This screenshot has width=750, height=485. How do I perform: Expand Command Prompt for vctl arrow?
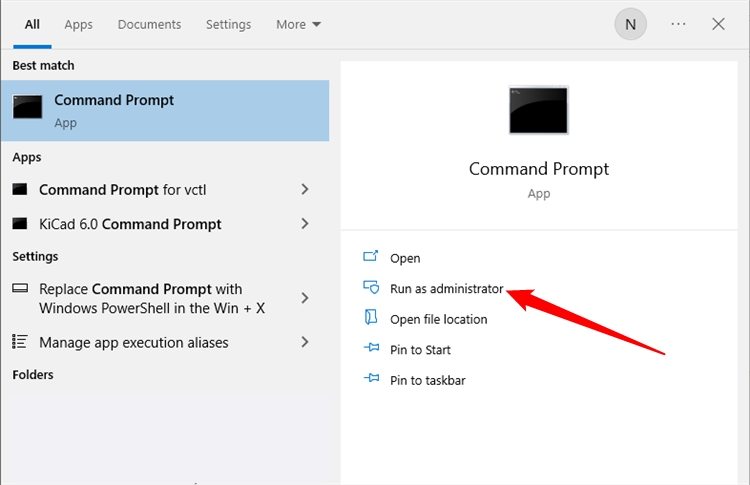click(x=305, y=190)
